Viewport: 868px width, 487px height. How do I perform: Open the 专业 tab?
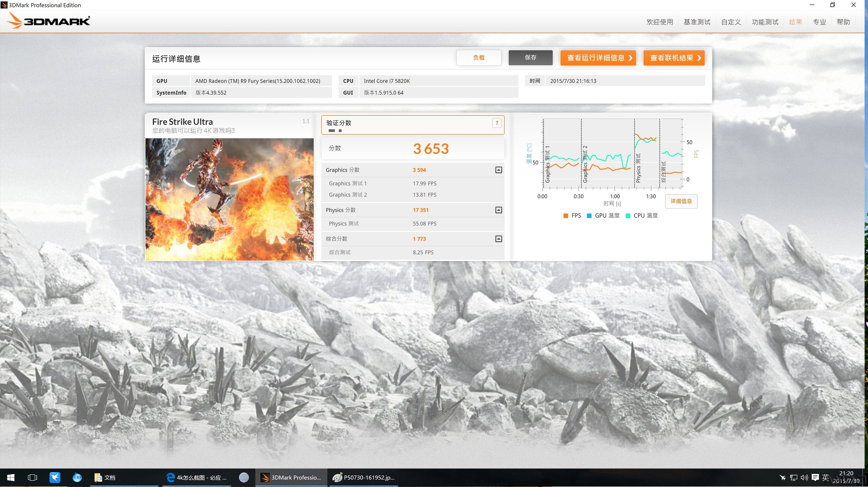pos(819,22)
